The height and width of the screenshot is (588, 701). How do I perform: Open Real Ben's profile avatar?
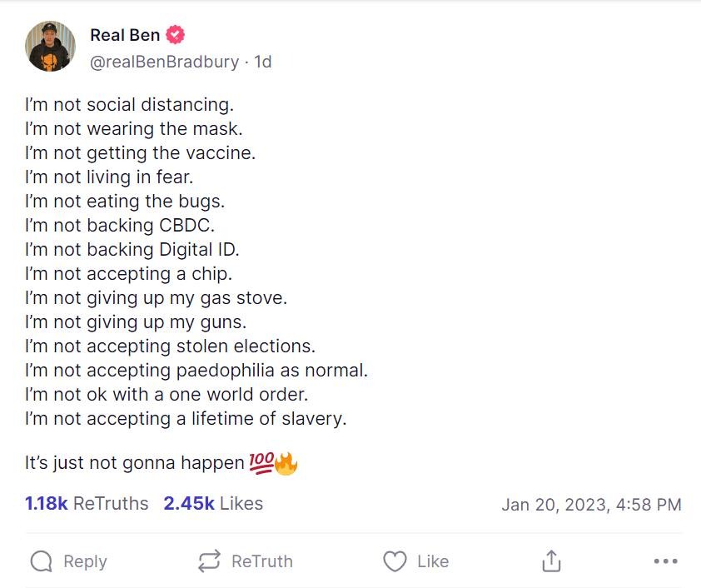pos(51,47)
